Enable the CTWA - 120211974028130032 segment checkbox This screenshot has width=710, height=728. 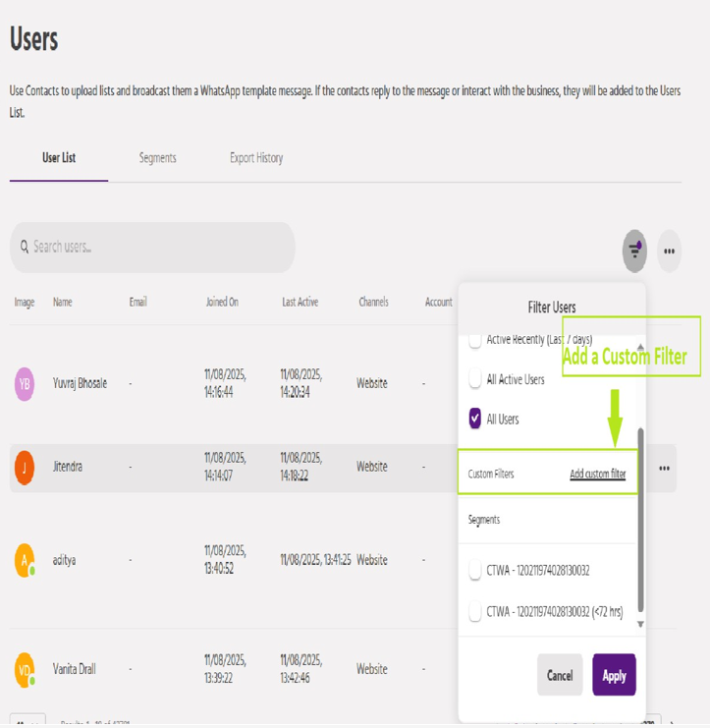click(475, 571)
